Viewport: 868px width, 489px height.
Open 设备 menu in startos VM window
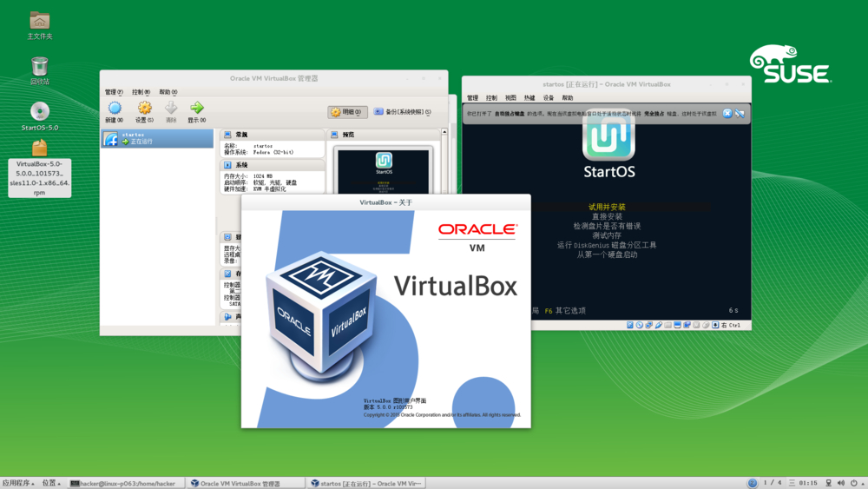pos(549,98)
